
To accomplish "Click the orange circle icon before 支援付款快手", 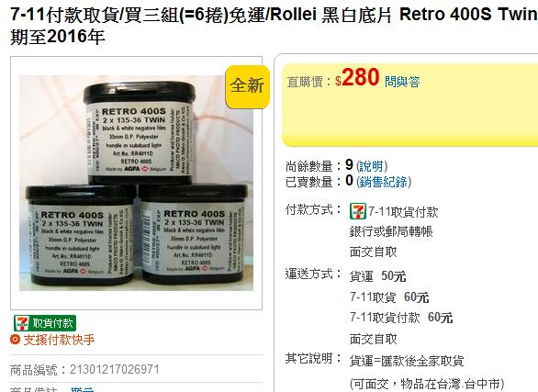I will [16, 340].
